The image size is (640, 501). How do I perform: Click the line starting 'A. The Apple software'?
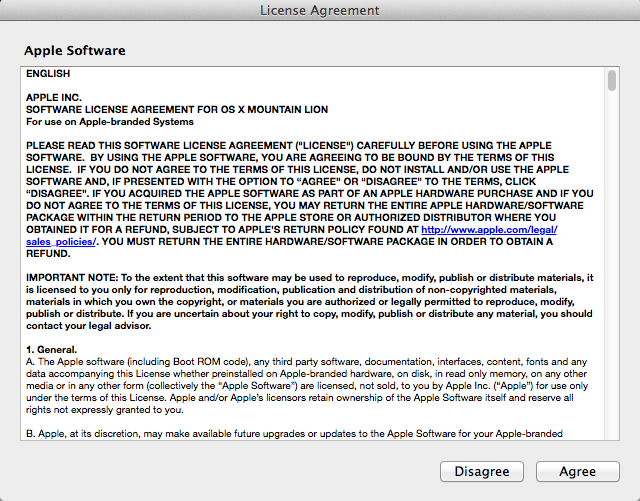(x=307, y=362)
